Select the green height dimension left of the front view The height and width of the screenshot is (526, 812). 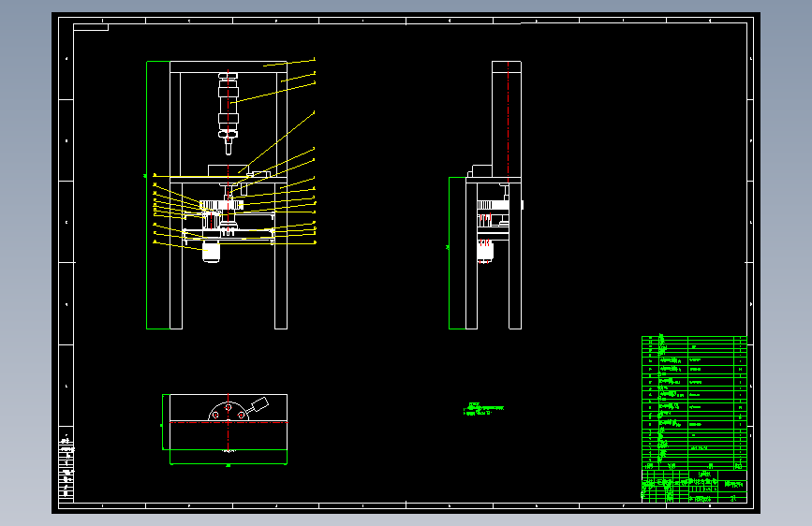(x=146, y=195)
